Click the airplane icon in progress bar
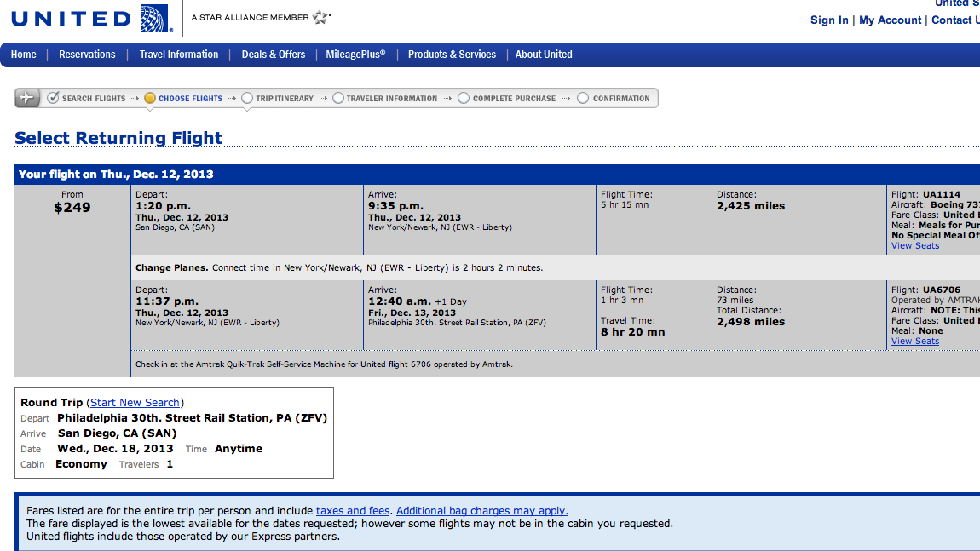The height and width of the screenshot is (551, 980). click(x=27, y=97)
